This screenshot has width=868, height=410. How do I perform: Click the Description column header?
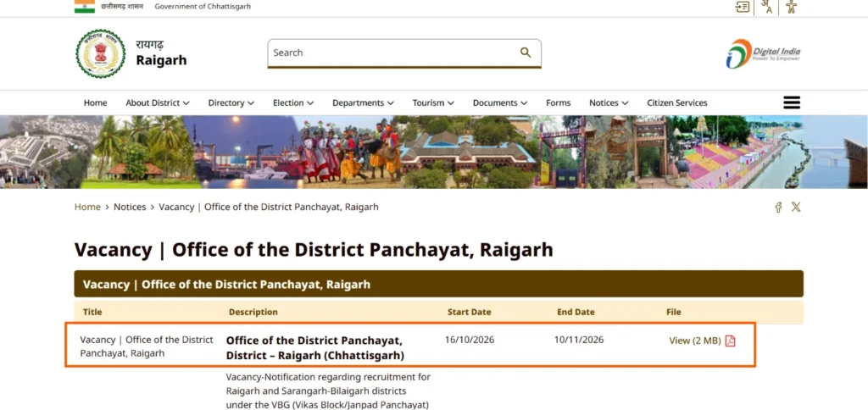coord(253,312)
